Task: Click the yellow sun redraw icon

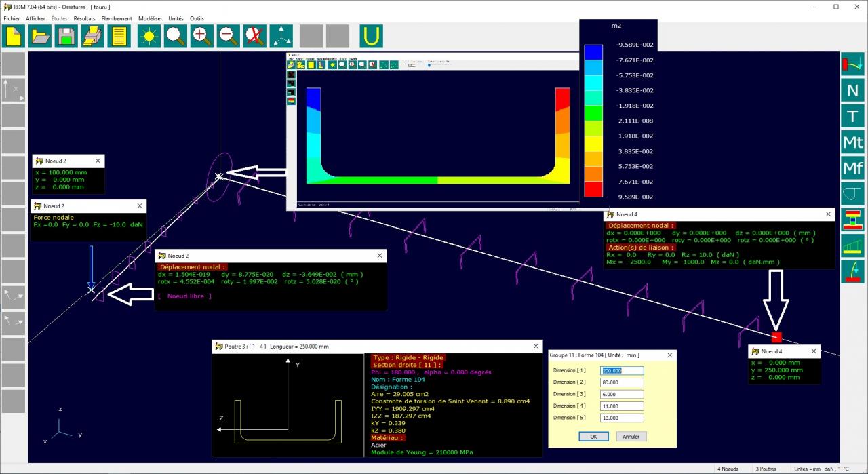Action: click(x=149, y=36)
